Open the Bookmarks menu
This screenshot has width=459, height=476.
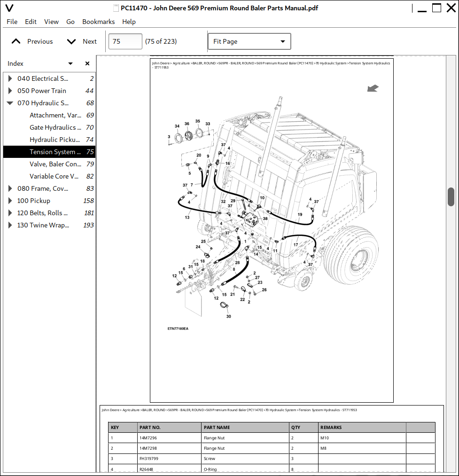click(x=98, y=22)
